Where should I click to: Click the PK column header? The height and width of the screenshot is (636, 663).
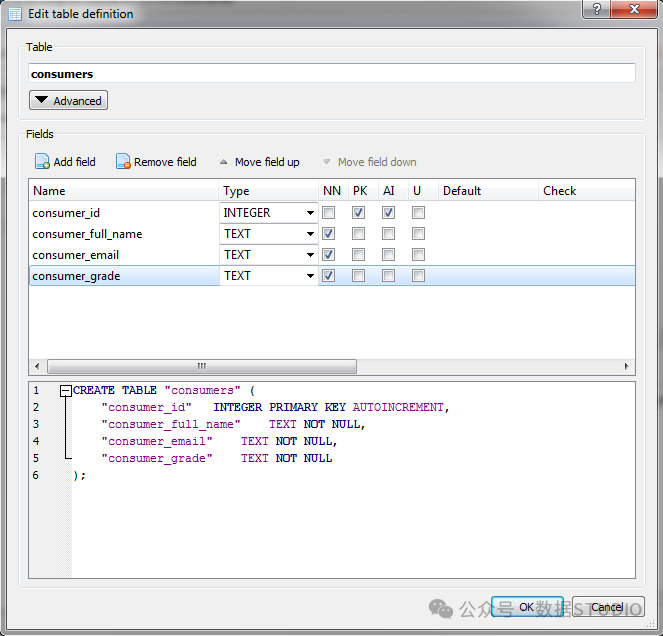point(362,191)
